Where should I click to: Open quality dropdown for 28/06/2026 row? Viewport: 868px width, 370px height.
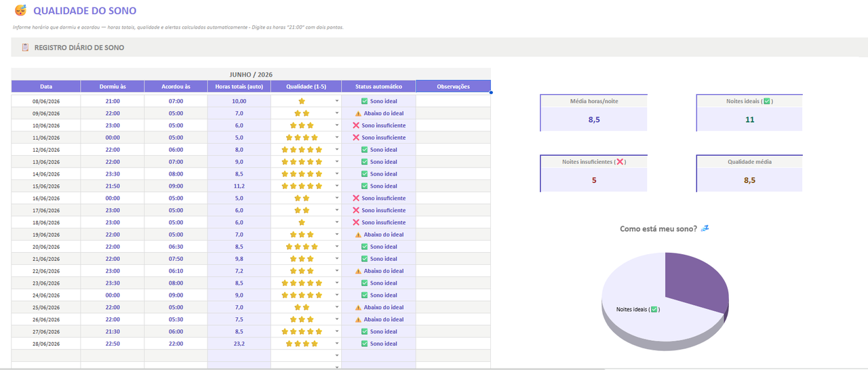click(x=336, y=344)
